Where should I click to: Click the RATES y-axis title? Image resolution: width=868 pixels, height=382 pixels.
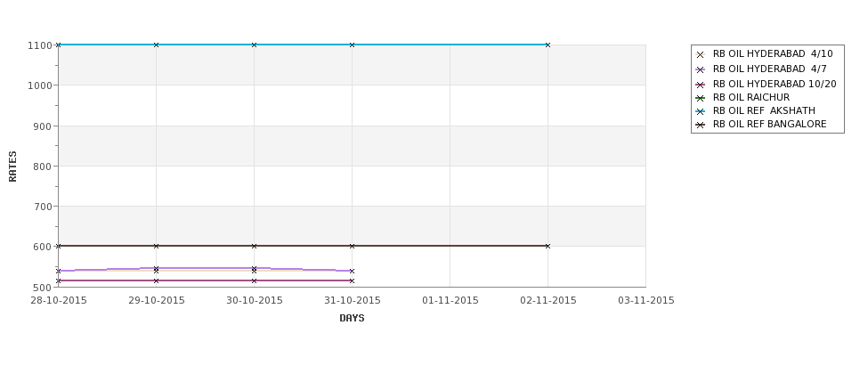coord(12,167)
